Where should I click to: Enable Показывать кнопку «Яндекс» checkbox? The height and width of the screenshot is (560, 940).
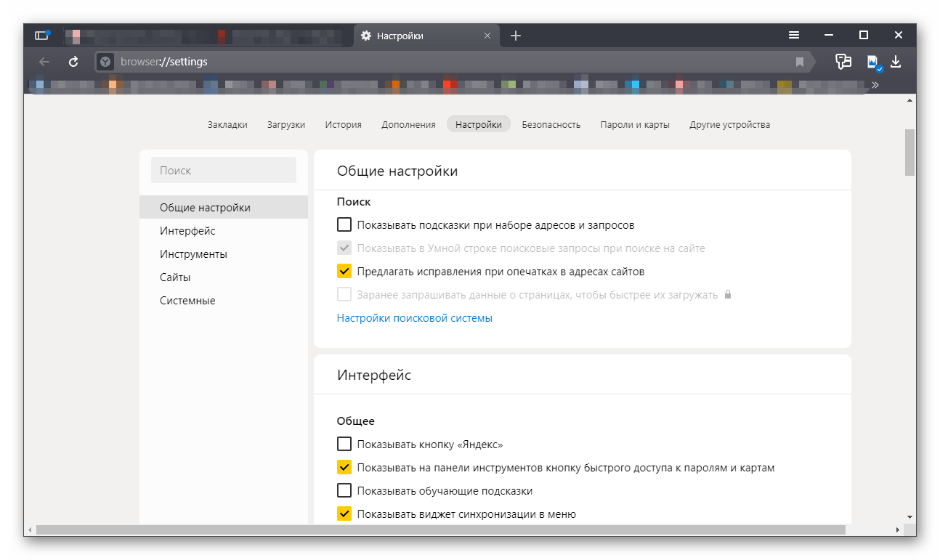tap(344, 445)
